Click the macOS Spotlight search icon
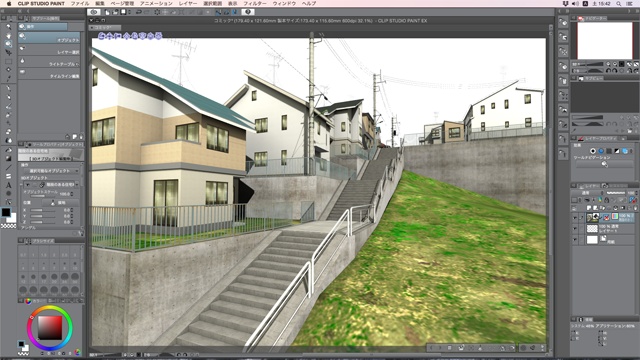 [x=619, y=3]
